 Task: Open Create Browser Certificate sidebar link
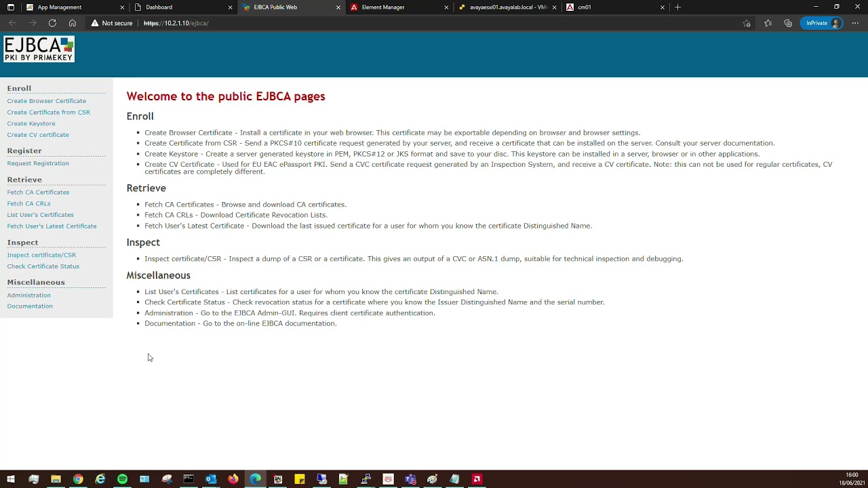click(47, 101)
